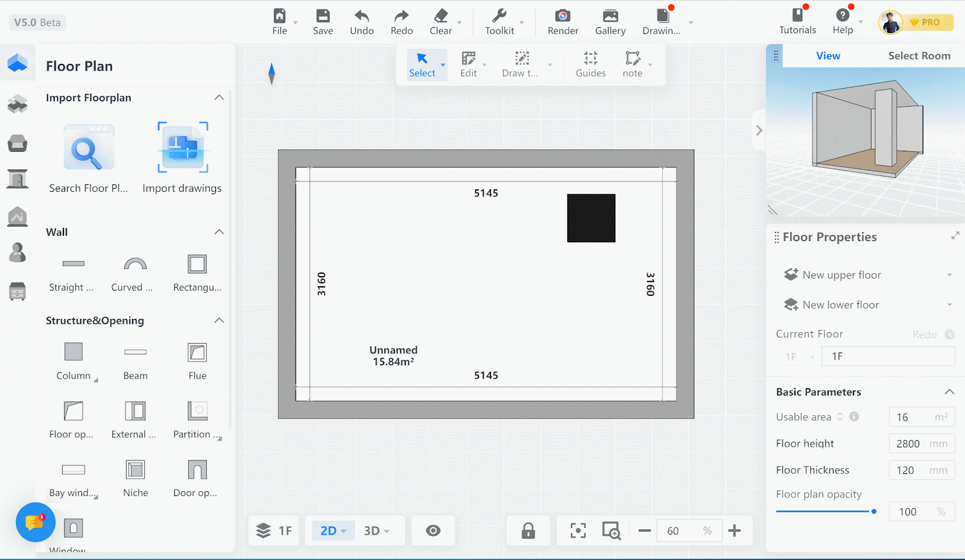Collapse the Basic Parameters section
This screenshot has height=560, width=965.
click(x=949, y=392)
